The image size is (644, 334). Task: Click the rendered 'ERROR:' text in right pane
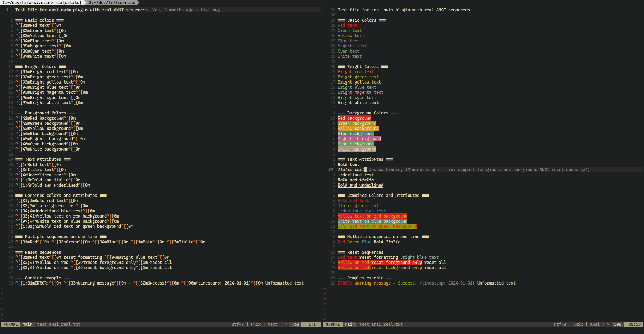[x=345, y=283]
